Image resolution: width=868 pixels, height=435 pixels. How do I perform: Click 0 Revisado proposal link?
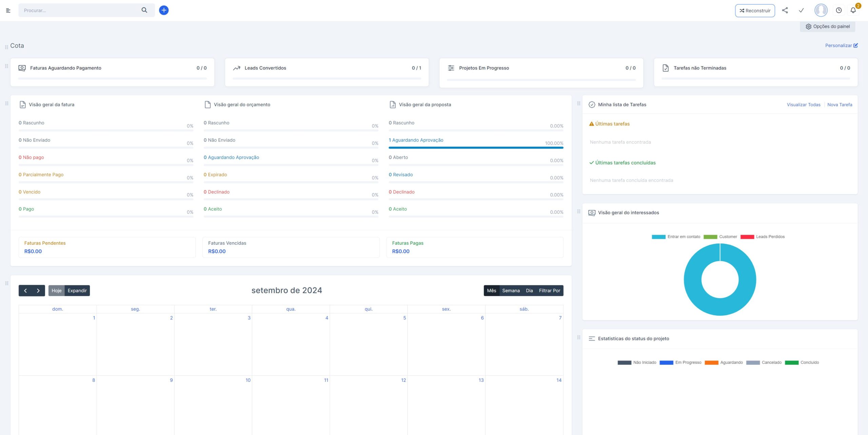(400, 174)
